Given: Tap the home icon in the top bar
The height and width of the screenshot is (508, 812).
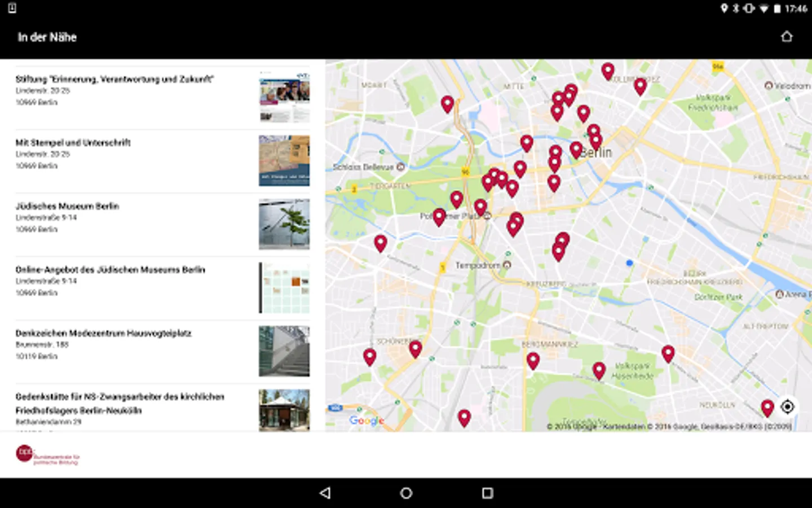Looking at the screenshot, I should (787, 37).
